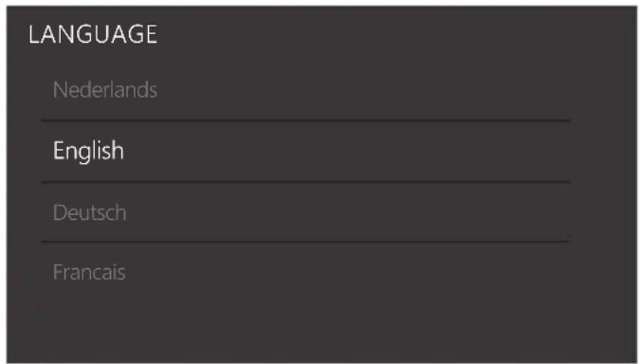The height and width of the screenshot is (364, 639).
Task: Click the LANGUAGE heading
Action: point(93,34)
